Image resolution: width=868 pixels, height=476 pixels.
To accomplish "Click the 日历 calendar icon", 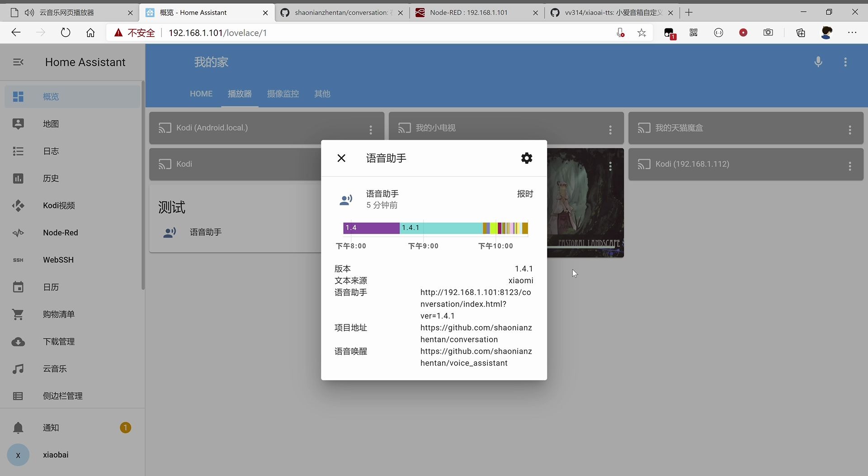I will click(x=18, y=287).
